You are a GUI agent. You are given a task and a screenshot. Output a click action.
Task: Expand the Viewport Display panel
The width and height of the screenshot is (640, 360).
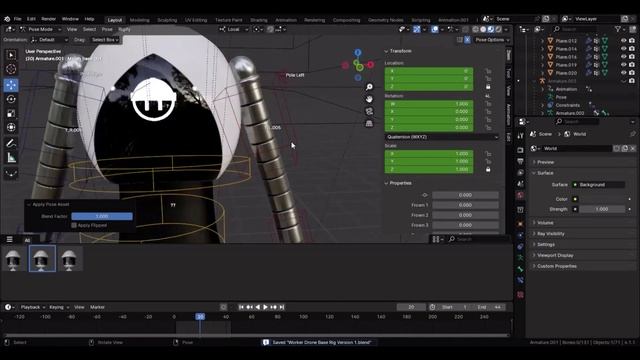click(x=555, y=256)
